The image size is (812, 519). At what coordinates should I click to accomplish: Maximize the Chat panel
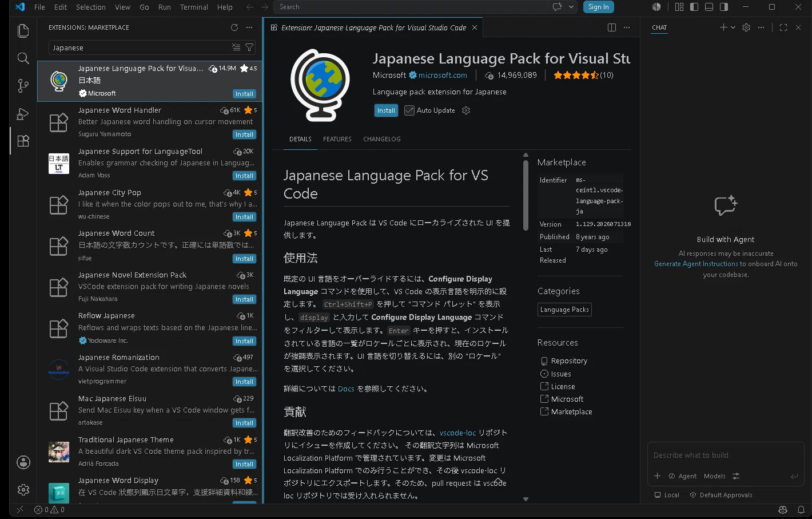pyautogui.click(x=783, y=27)
